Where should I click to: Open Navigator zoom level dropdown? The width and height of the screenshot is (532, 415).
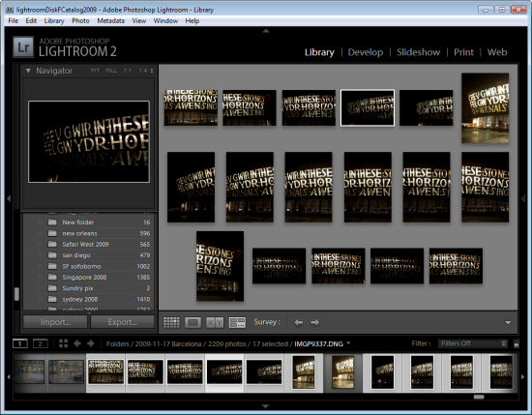[152, 71]
